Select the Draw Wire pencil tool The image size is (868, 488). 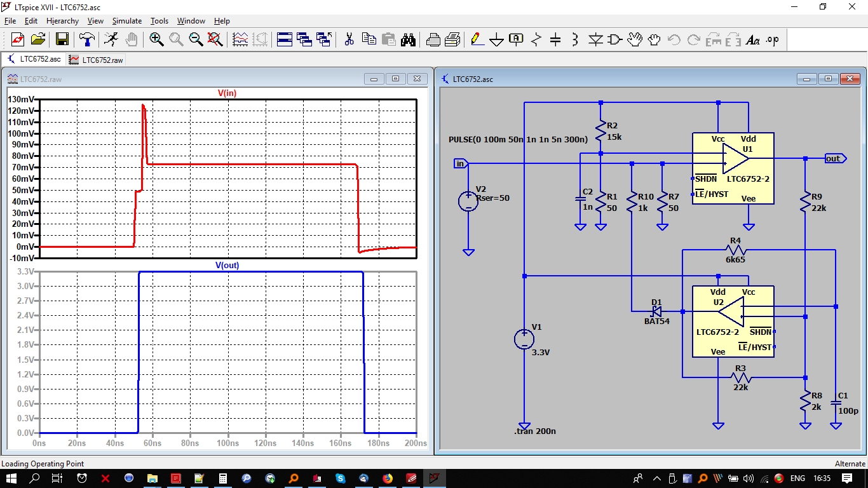coord(477,40)
